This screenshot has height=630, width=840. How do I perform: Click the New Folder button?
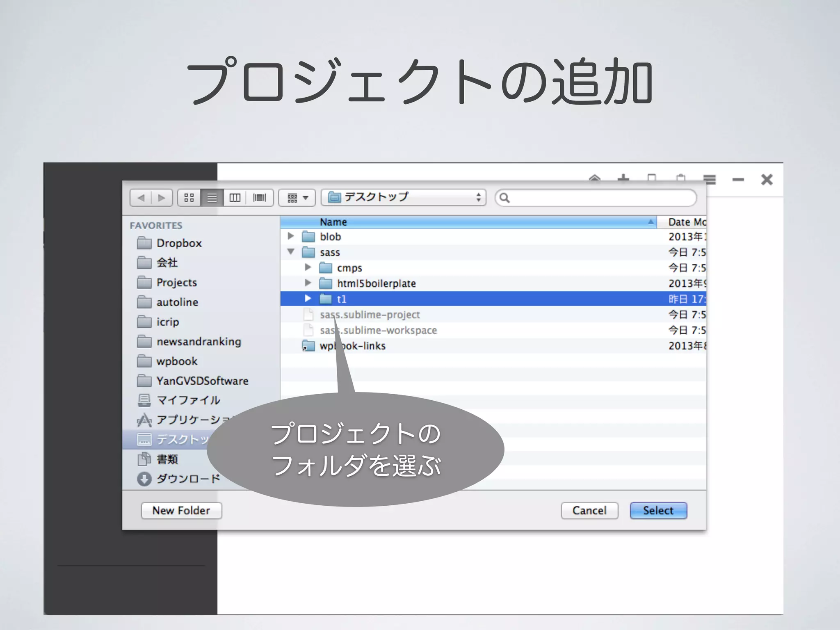pos(181,511)
